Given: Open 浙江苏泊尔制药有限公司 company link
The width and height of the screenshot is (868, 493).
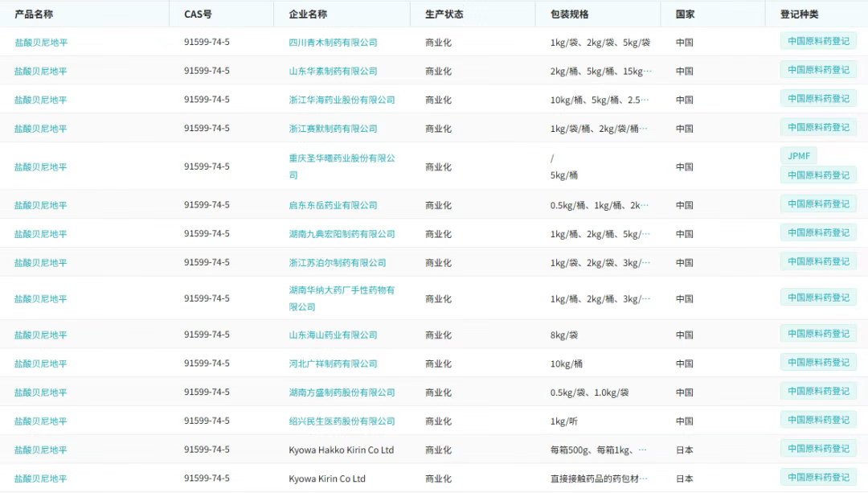Looking at the screenshot, I should coord(338,263).
